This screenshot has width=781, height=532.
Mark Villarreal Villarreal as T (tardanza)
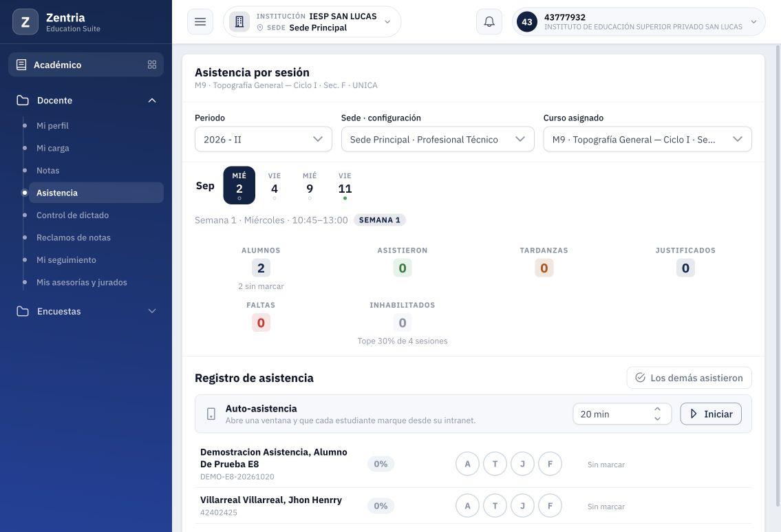point(495,506)
